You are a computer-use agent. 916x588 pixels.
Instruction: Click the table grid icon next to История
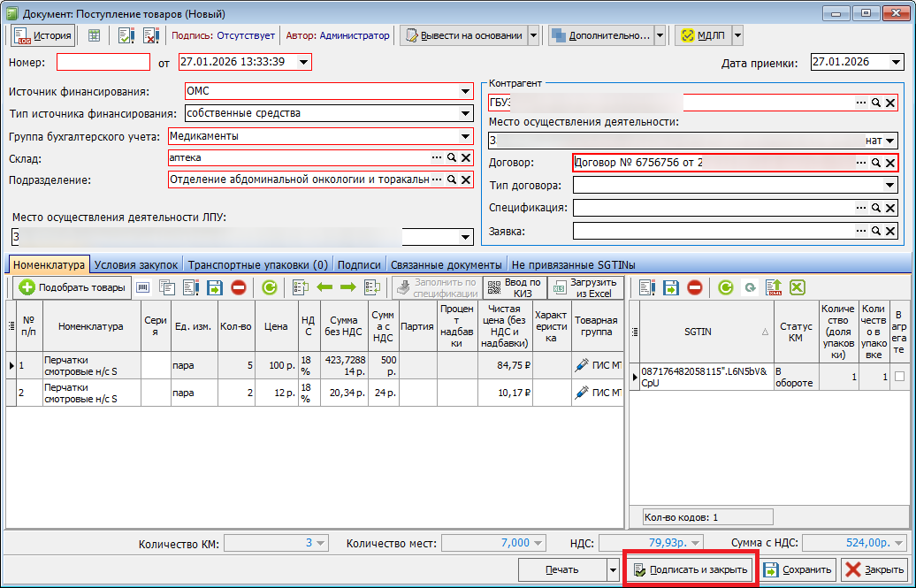pyautogui.click(x=94, y=36)
